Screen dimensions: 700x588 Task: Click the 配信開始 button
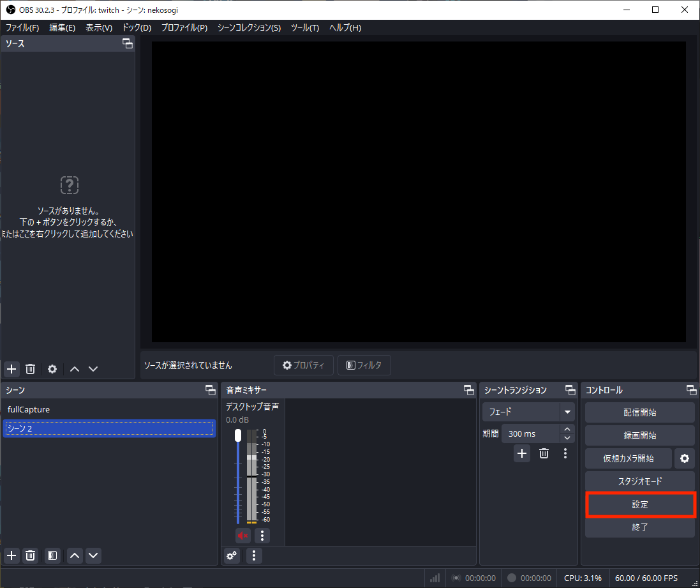click(639, 412)
